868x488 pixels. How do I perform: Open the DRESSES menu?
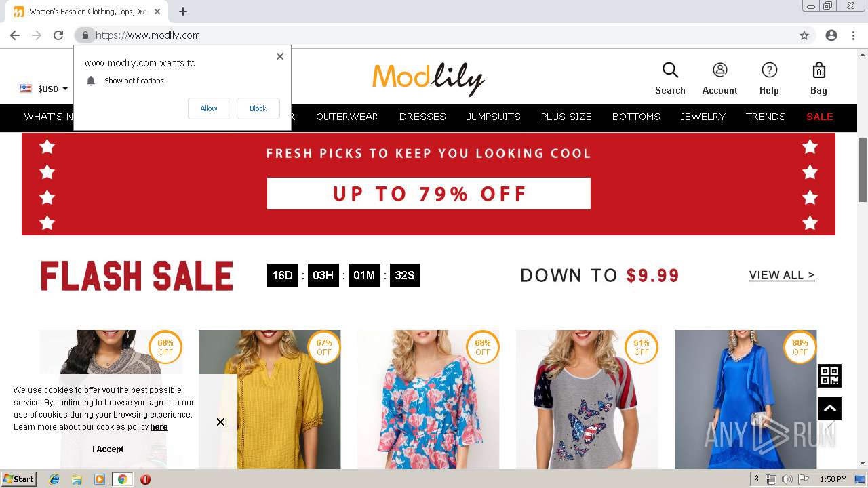[422, 117]
